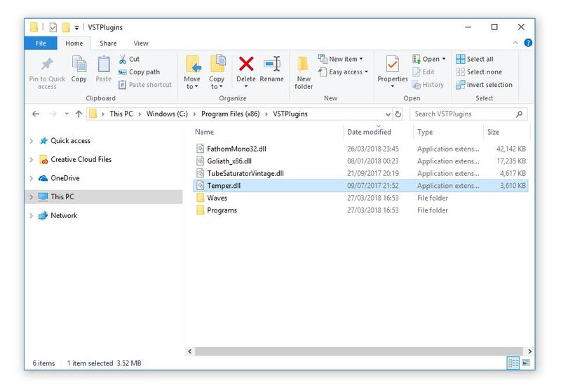This screenshot has height=392, width=561.
Task: Expand the Network tree node
Action: [32, 216]
